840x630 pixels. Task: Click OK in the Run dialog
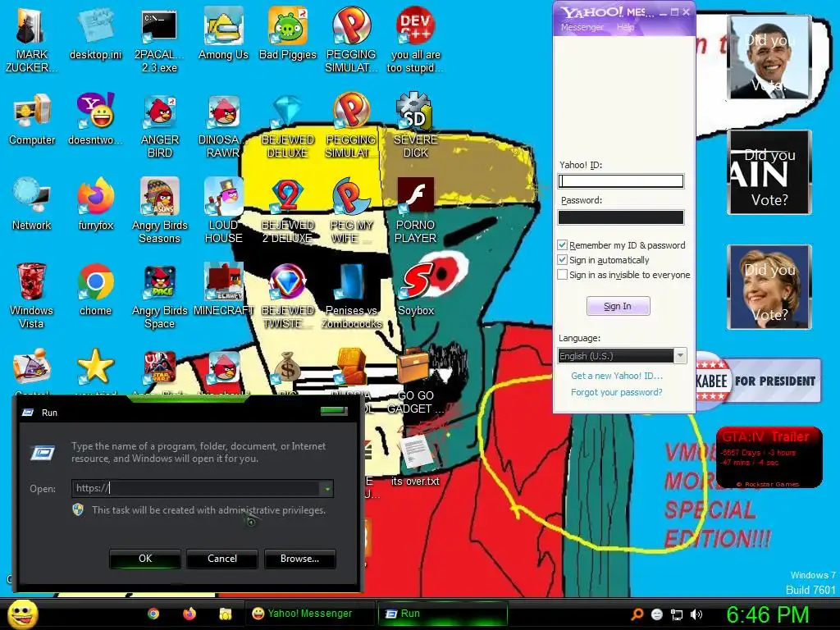pos(145,558)
